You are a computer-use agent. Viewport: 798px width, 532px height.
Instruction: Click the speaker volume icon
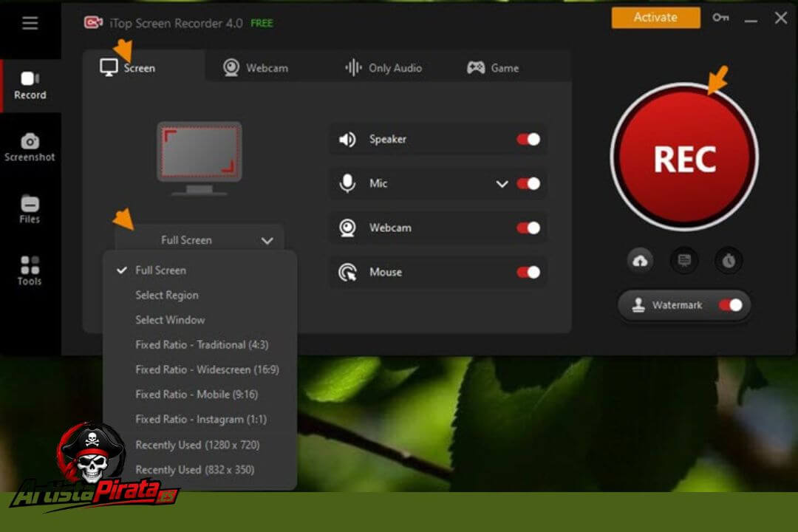point(347,140)
